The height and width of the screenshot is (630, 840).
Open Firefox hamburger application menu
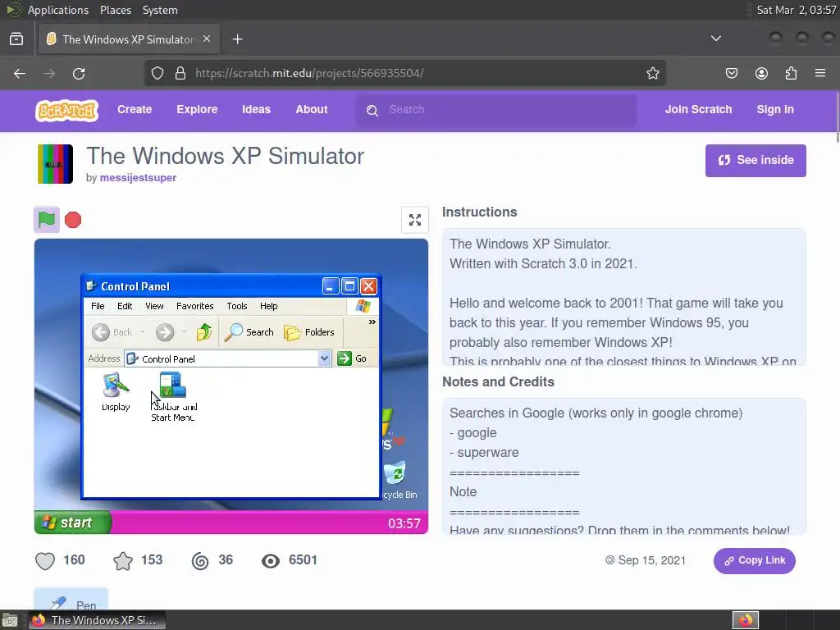click(x=820, y=73)
